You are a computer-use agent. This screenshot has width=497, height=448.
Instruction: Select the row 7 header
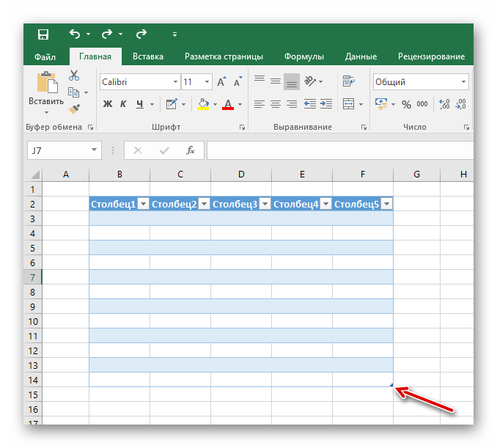(33, 277)
